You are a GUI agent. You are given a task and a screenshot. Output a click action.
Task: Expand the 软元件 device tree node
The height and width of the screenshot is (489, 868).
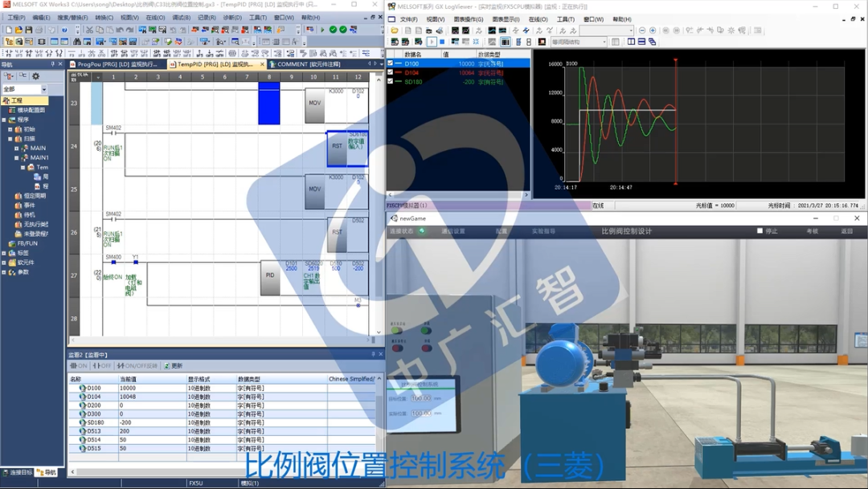[x=4, y=263]
